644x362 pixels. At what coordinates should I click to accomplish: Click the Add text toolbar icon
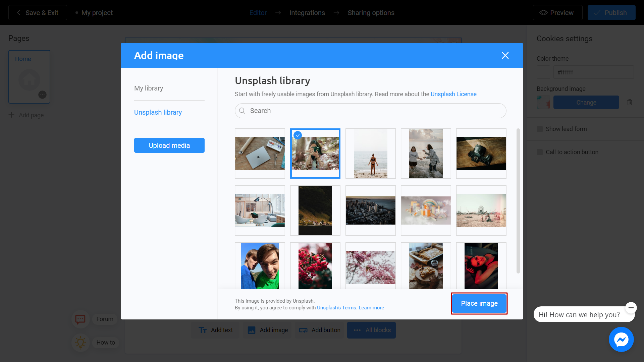click(216, 330)
